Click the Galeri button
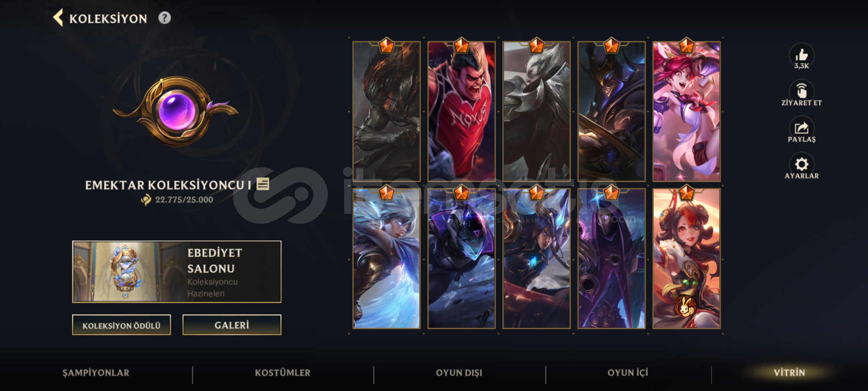Viewport: 868px width, 391px height. pyautogui.click(x=232, y=325)
